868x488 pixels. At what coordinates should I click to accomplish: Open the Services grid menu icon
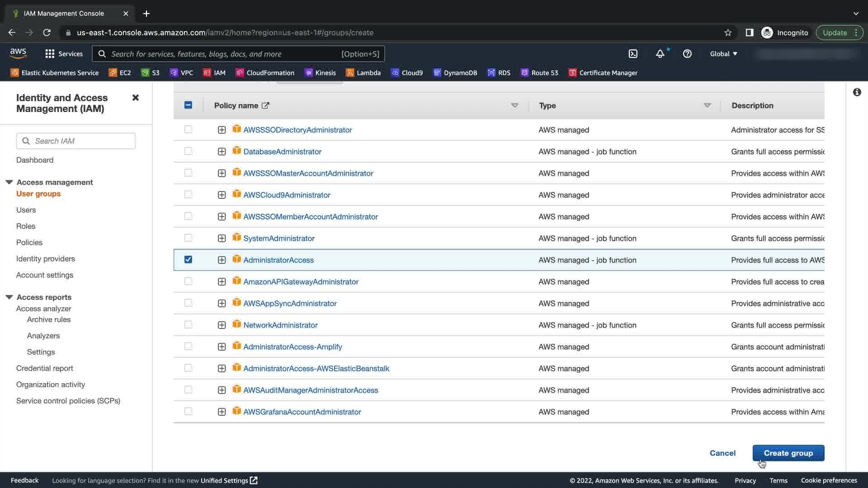50,54
